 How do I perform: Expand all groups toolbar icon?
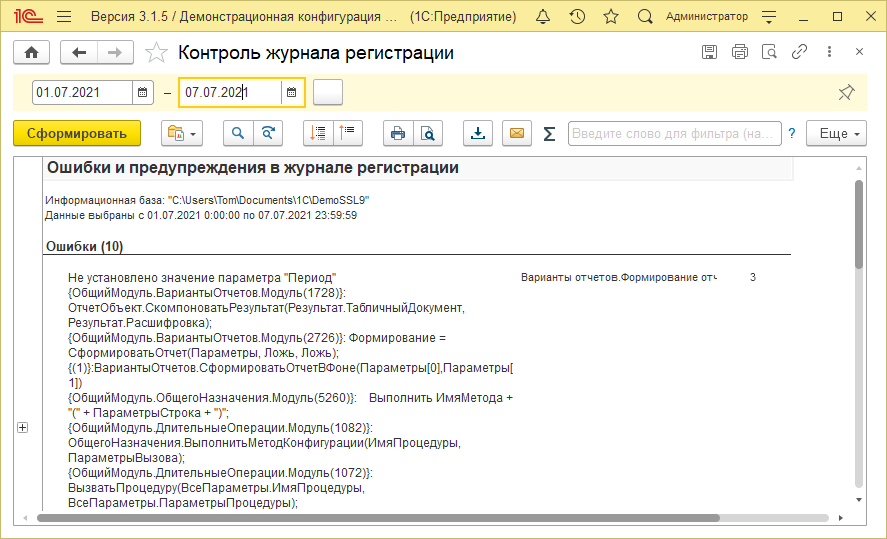(318, 133)
